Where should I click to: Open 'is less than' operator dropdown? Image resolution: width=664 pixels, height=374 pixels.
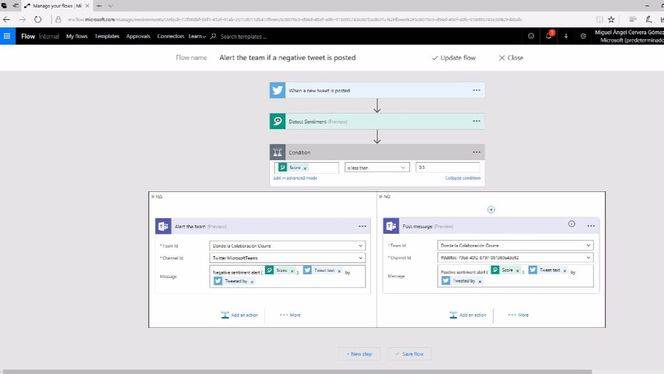(x=377, y=168)
